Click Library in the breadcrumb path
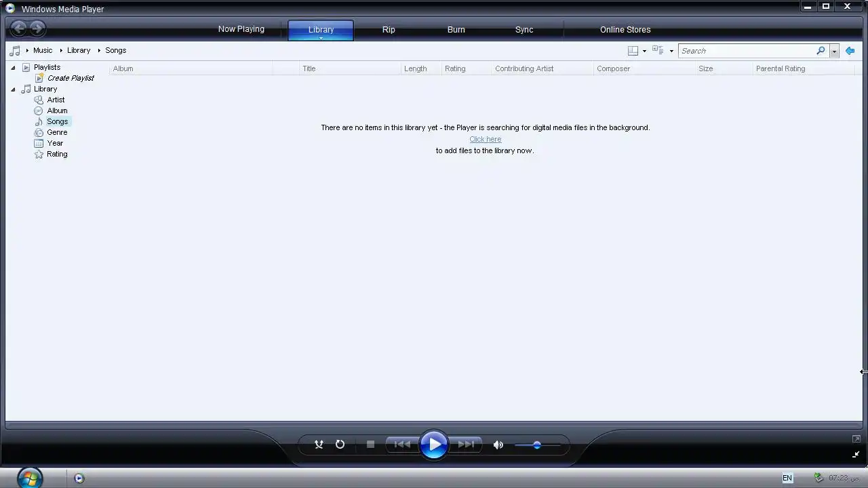Image resolution: width=868 pixels, height=488 pixels. (79, 50)
